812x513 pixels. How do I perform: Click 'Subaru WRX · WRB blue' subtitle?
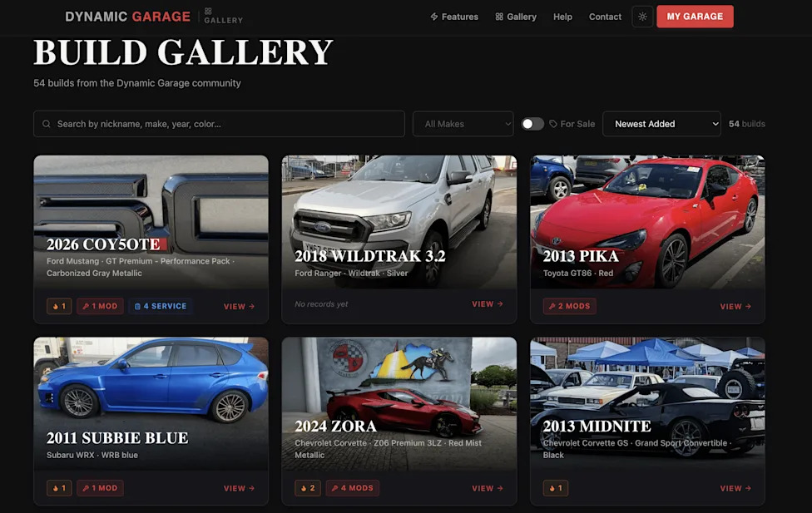coord(92,455)
